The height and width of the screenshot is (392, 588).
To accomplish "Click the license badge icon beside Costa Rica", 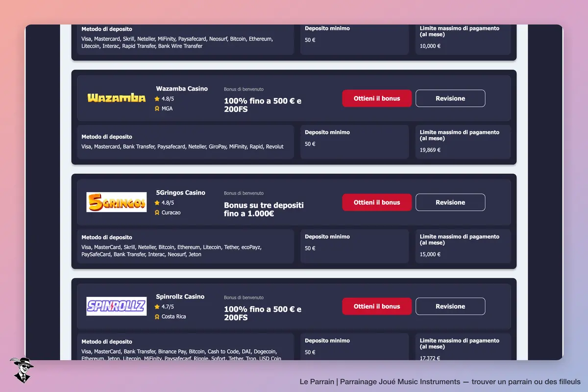I will click(157, 317).
